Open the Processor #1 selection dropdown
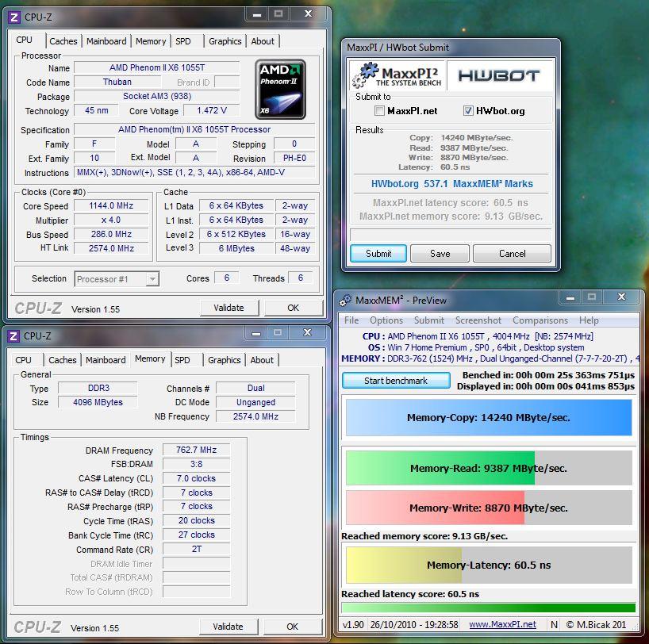The width and height of the screenshot is (649, 644). pos(153,279)
